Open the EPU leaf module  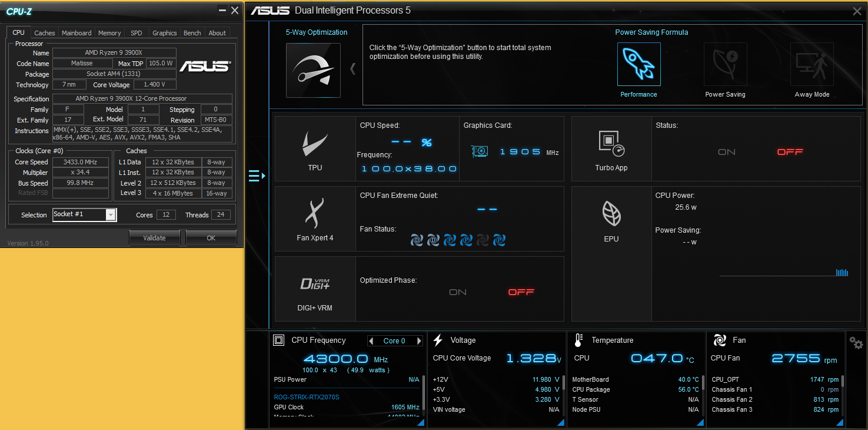[611, 219]
